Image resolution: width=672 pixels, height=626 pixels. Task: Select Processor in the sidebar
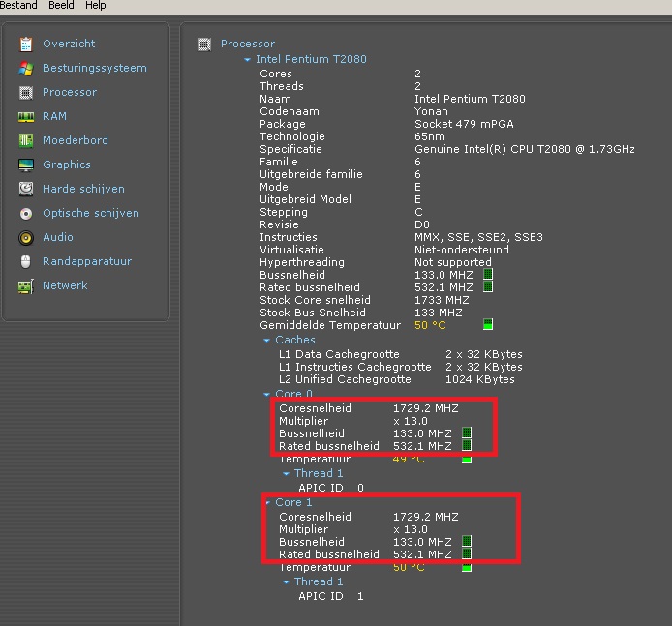(x=70, y=92)
